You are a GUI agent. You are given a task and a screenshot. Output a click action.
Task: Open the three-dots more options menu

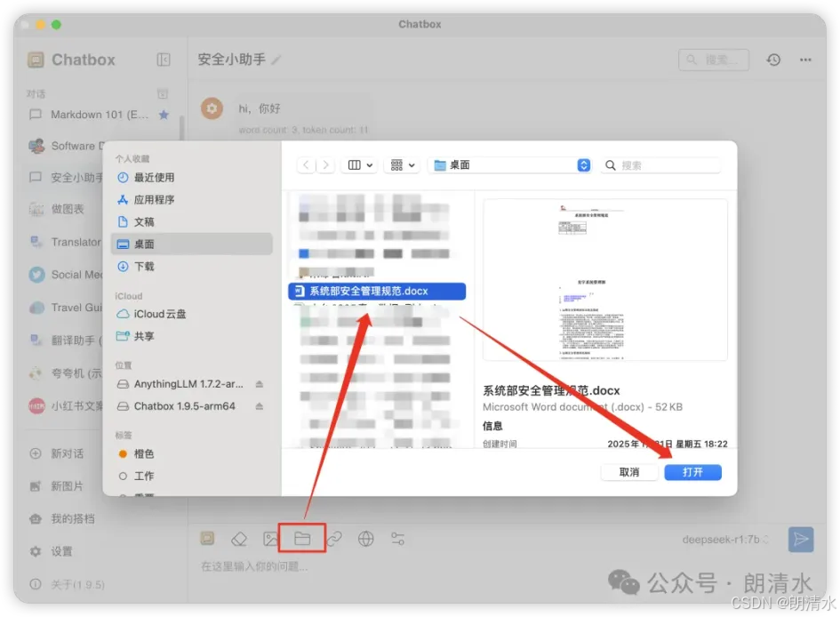805,60
